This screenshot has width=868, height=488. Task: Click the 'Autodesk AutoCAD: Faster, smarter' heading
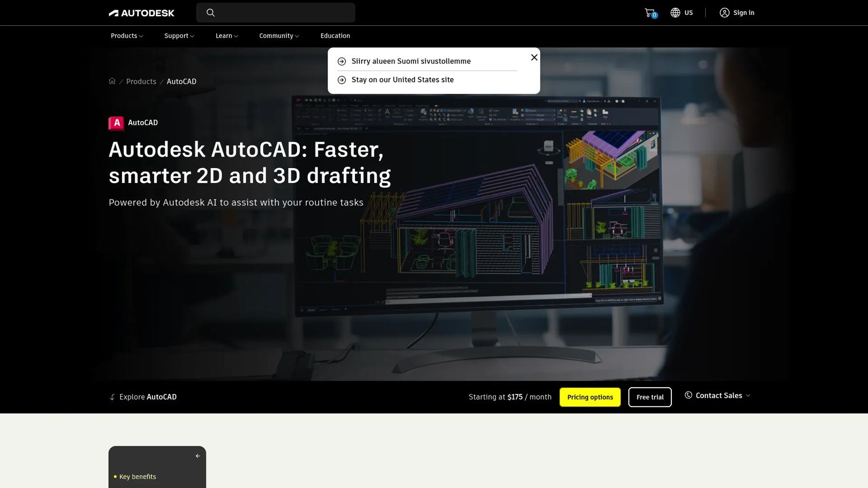pyautogui.click(x=250, y=162)
